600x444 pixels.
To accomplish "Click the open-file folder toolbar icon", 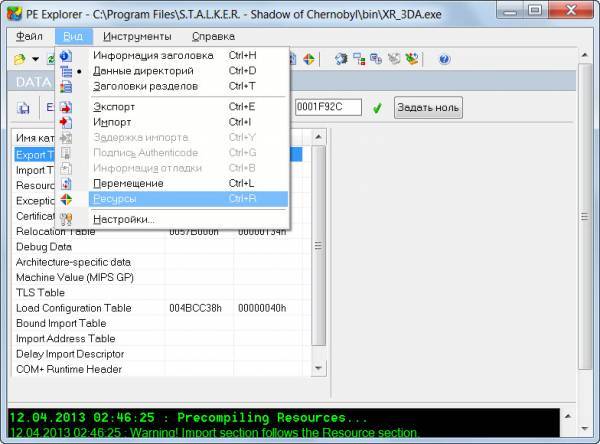I will [x=20, y=59].
